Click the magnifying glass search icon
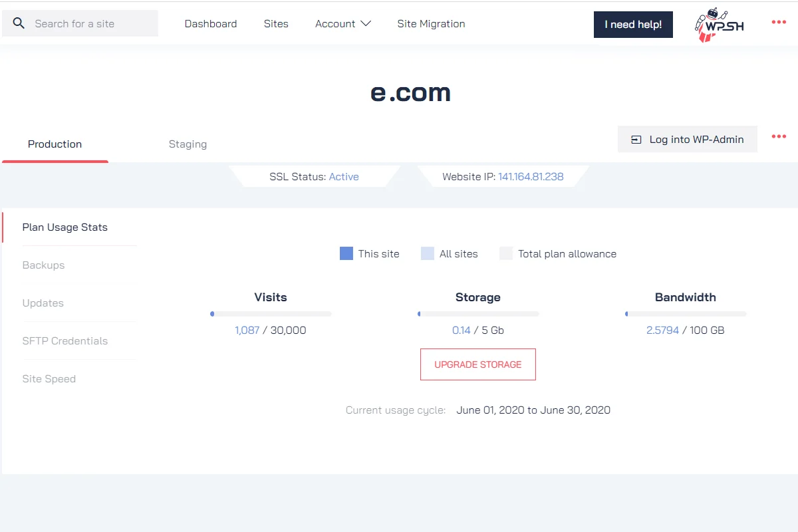The image size is (798, 532). click(x=19, y=24)
